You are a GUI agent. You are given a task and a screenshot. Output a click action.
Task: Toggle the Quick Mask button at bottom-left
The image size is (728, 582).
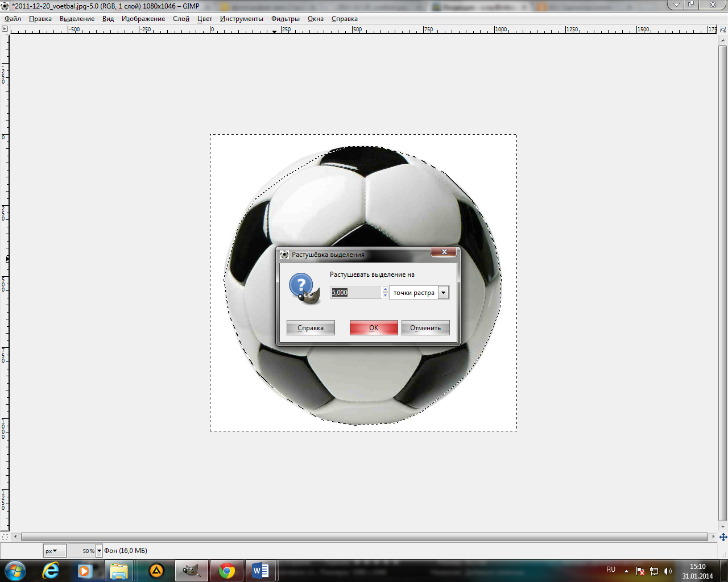(5, 537)
